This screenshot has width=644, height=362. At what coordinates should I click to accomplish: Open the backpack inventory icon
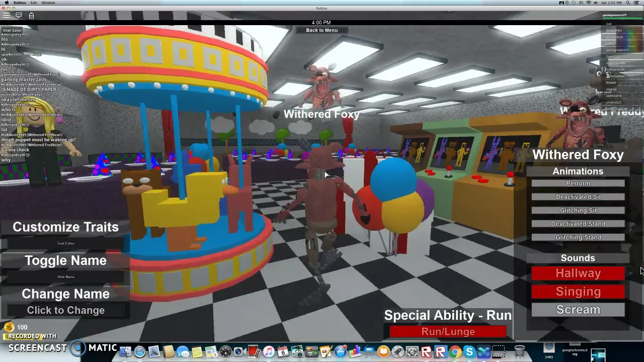[x=31, y=15]
